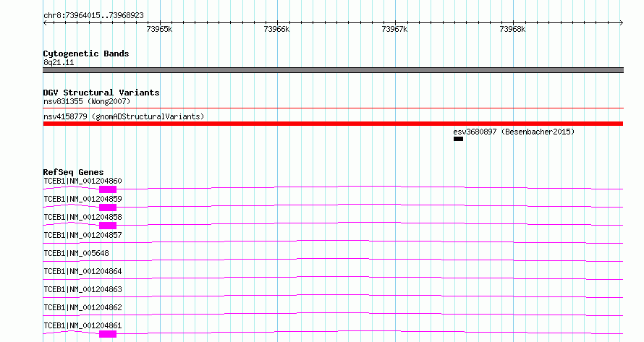The image size is (644, 342).
Task: Click the left arrowhead of the ruler
Action: click(x=45, y=23)
